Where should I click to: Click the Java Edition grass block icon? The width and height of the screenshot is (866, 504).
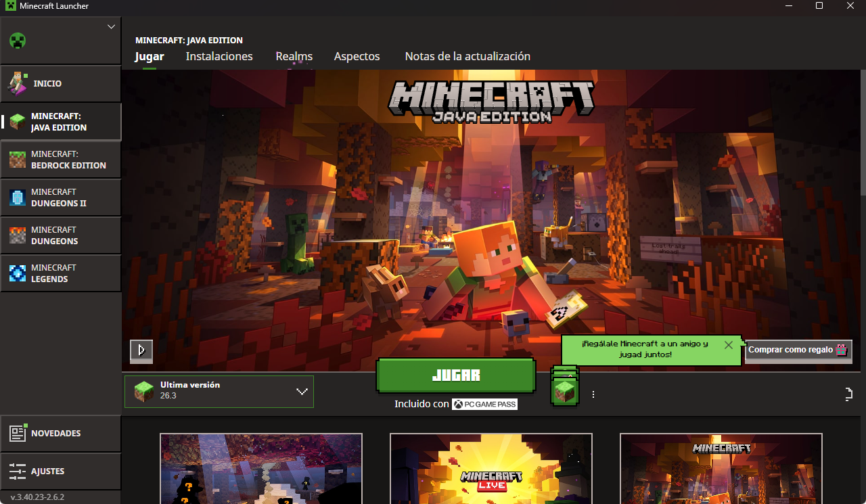pyautogui.click(x=18, y=122)
